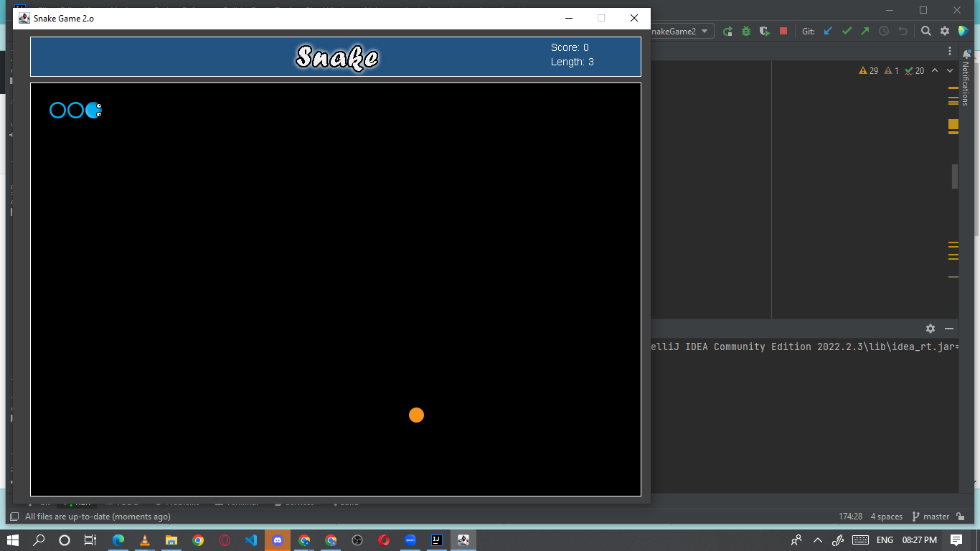980x551 pixels.
Task: Open File Explorer from the taskbar
Action: click(x=171, y=540)
